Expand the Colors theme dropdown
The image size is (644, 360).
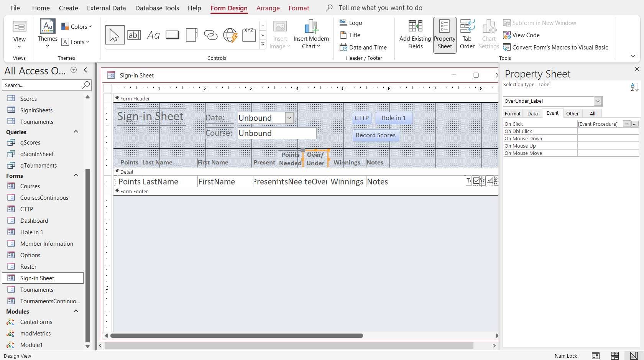(77, 26)
